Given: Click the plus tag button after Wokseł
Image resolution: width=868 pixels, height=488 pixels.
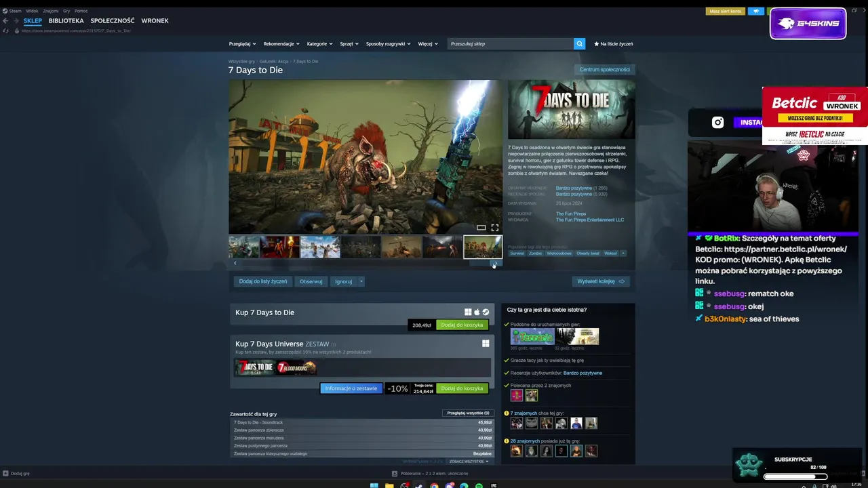Looking at the screenshot, I should coord(623,253).
